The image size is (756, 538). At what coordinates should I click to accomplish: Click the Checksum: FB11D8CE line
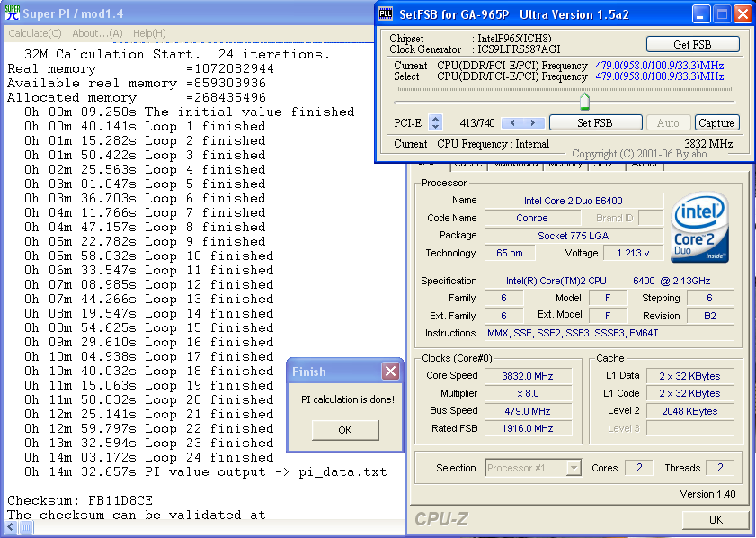(x=80, y=500)
